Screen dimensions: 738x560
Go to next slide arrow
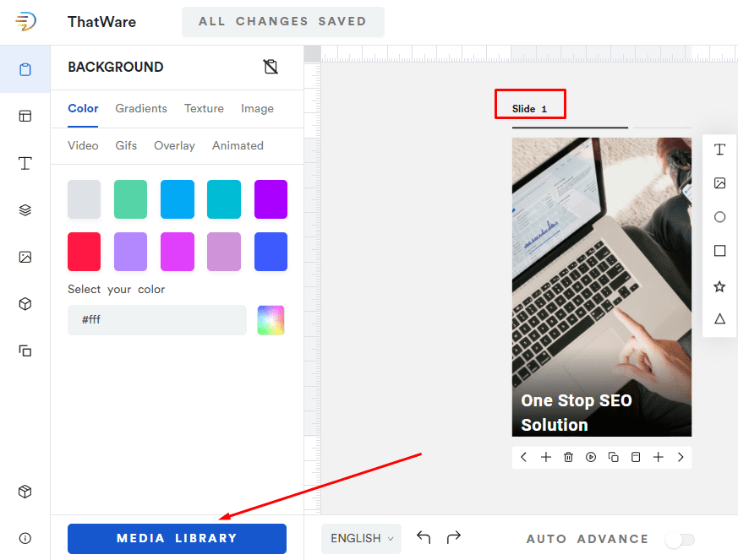point(681,457)
